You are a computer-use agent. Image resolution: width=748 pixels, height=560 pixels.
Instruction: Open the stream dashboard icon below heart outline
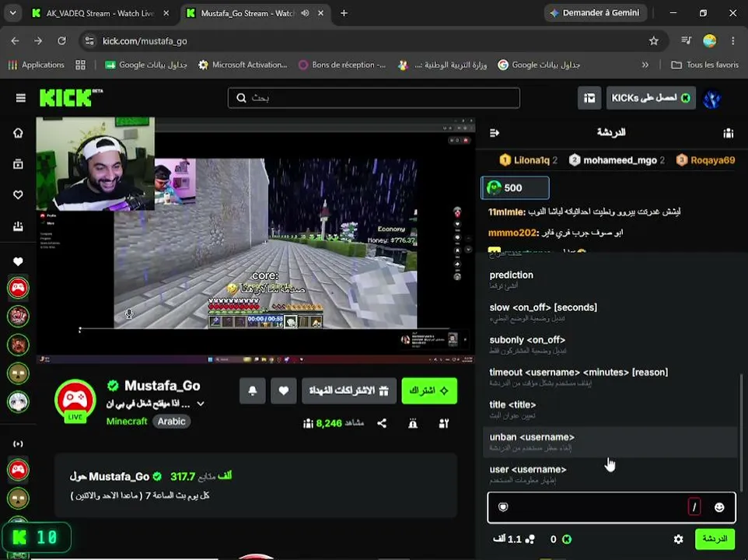(x=18, y=226)
